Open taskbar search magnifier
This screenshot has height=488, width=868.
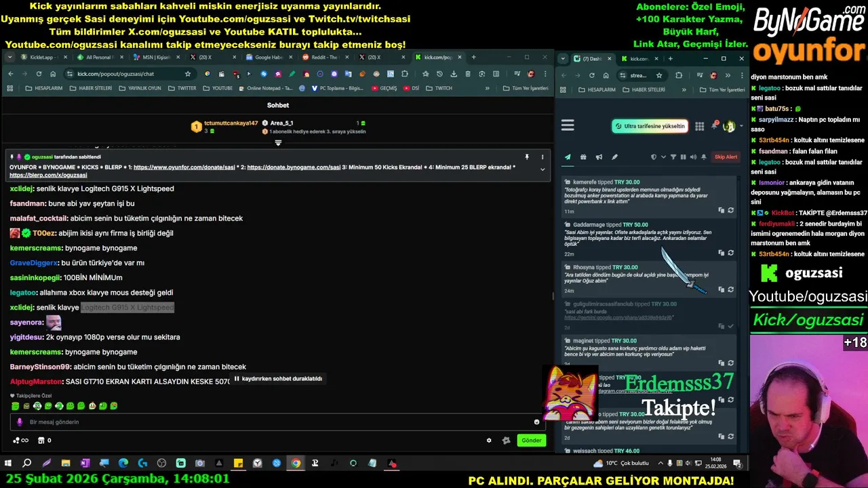27,464
